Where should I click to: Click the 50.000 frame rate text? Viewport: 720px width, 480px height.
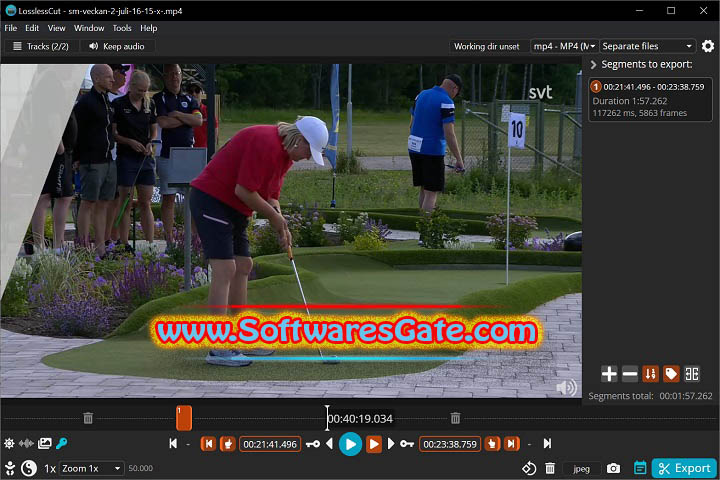click(141, 469)
